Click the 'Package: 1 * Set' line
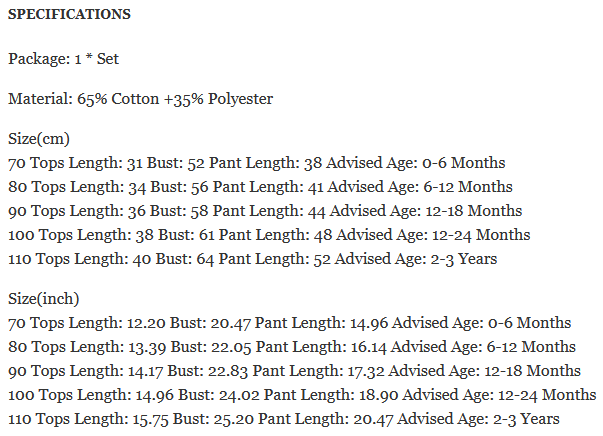603x436 pixels. (64, 59)
